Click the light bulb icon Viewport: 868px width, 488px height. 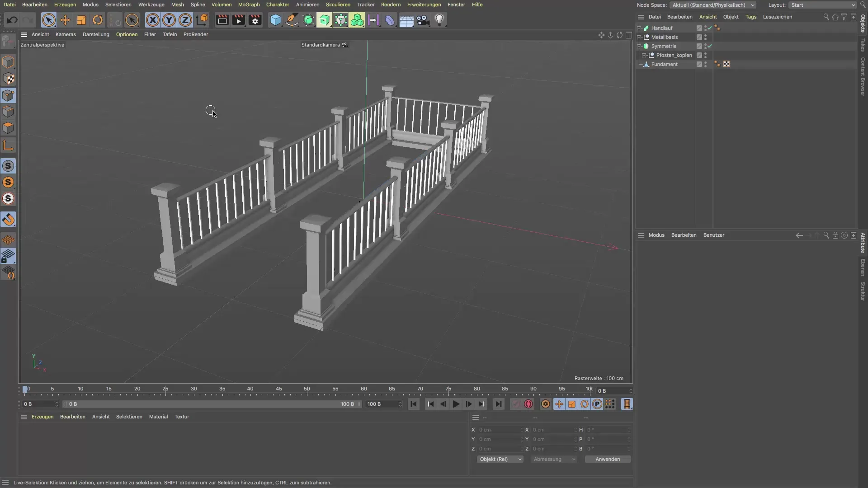click(439, 20)
